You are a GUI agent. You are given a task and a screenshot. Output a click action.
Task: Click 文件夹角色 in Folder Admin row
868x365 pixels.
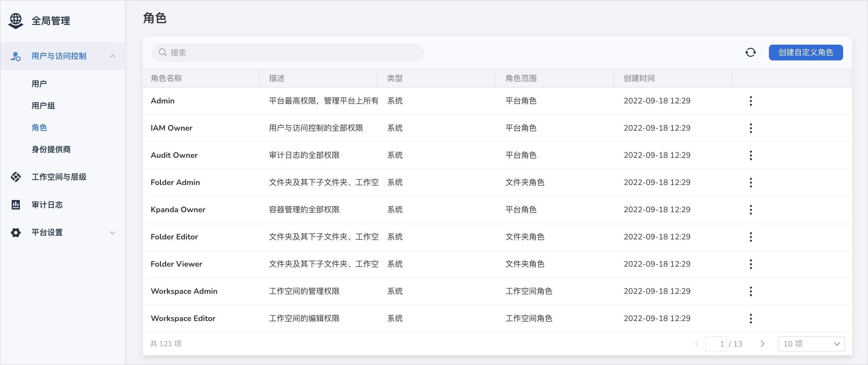point(525,183)
